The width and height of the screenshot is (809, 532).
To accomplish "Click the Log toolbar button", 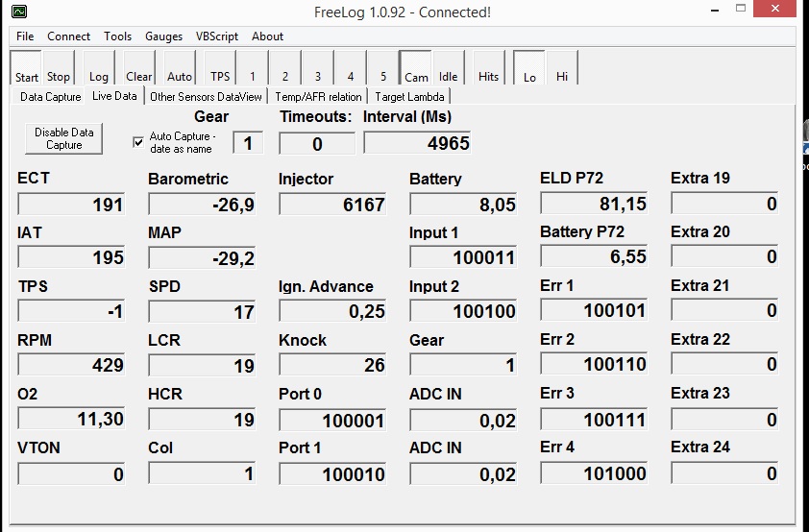I will (x=99, y=67).
